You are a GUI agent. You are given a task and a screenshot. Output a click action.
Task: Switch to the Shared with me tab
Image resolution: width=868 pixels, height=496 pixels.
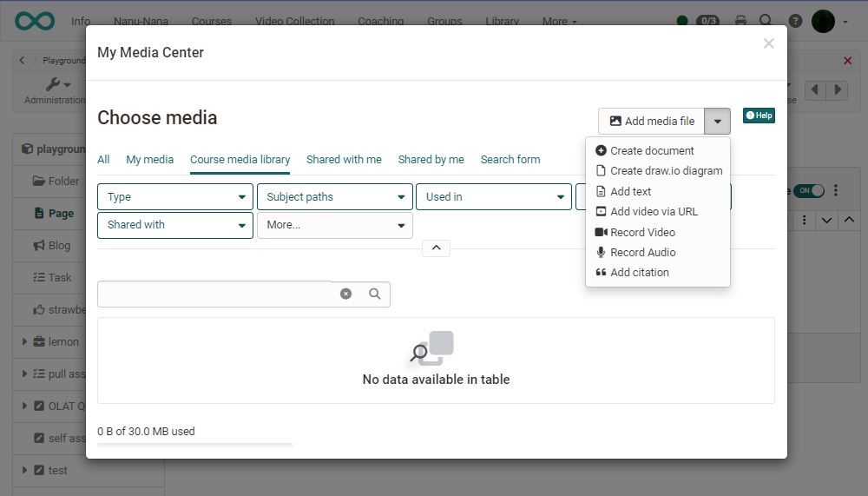344,160
